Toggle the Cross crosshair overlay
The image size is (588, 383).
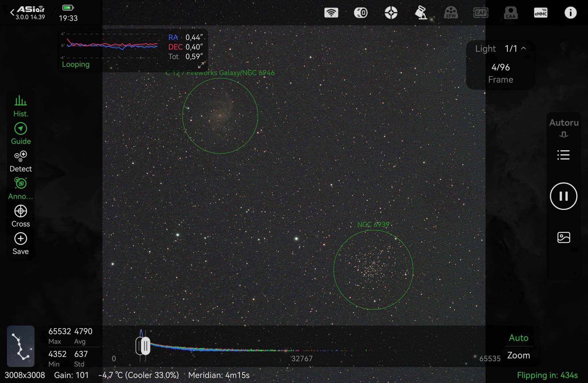[21, 216]
